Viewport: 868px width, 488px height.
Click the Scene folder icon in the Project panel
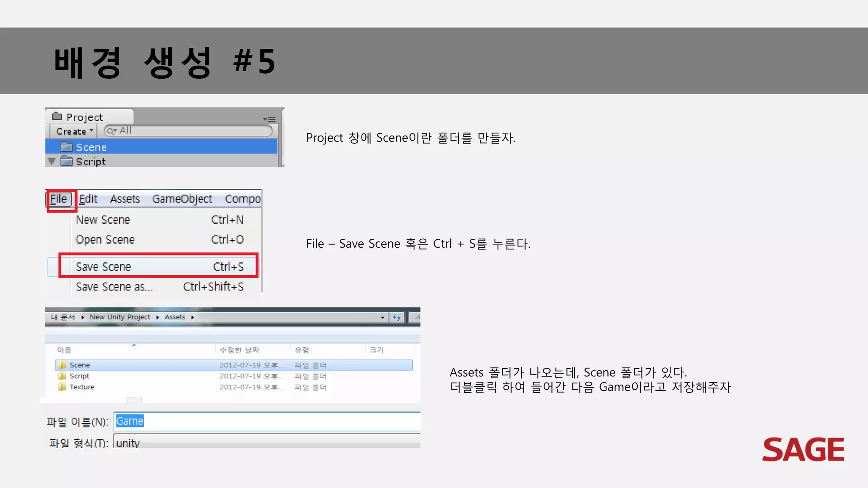(67, 147)
